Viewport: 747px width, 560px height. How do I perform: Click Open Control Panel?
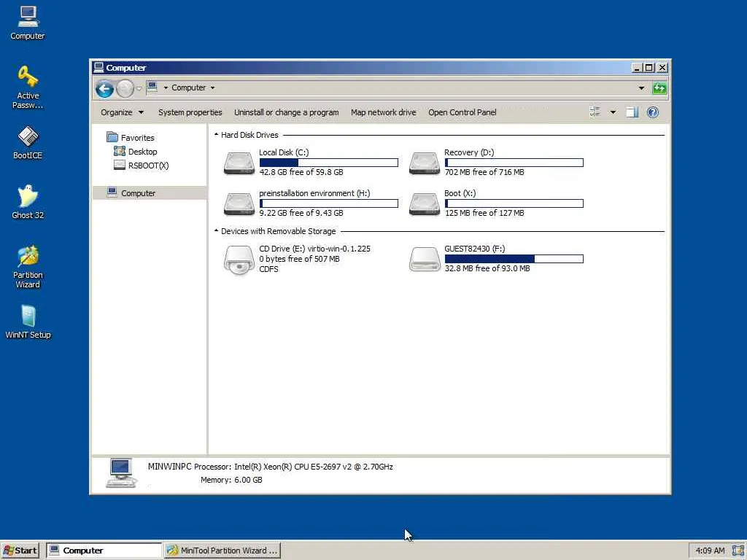pos(462,112)
